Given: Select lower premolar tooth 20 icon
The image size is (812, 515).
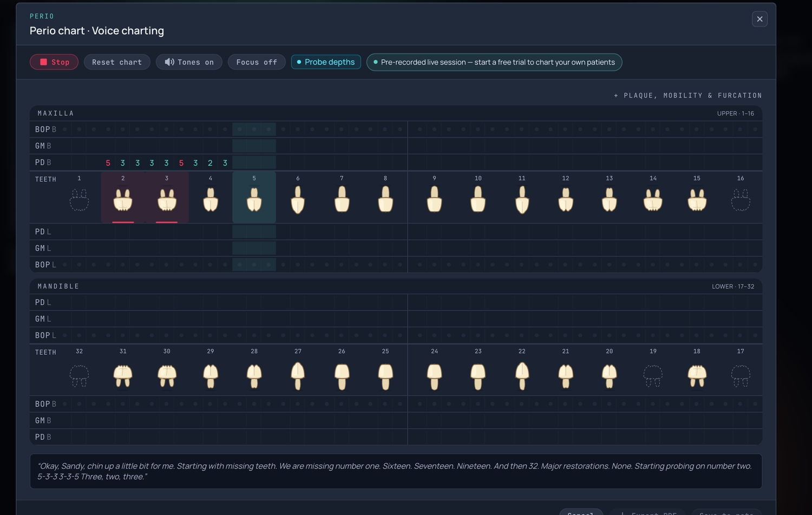Looking at the screenshot, I should [x=610, y=376].
